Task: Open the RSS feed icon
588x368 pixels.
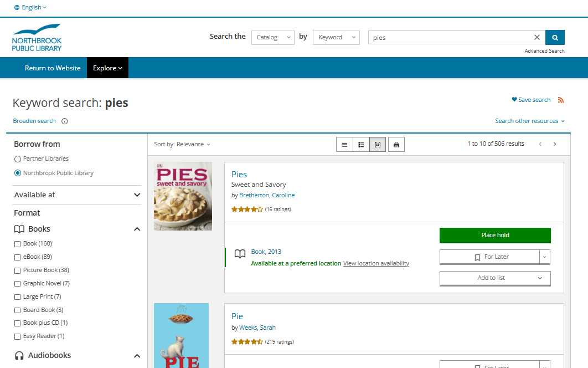Action: click(561, 100)
